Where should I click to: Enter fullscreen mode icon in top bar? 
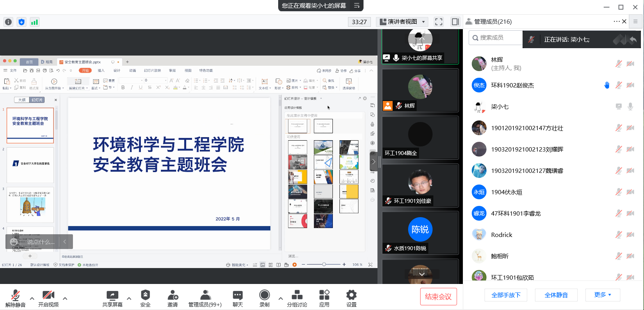click(x=438, y=22)
